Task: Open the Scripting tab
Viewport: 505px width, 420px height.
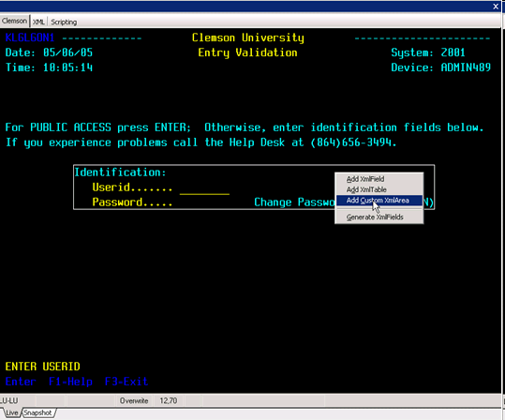Action: point(64,22)
